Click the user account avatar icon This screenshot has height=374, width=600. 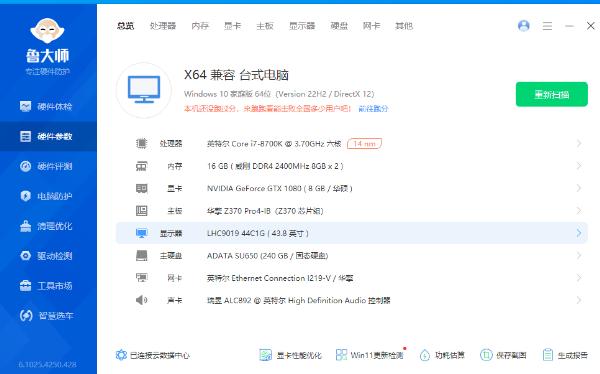click(x=523, y=26)
